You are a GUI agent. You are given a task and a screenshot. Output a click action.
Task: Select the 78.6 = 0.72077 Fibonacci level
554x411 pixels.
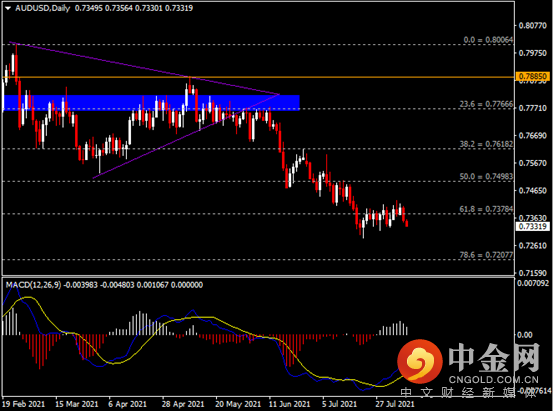486,255
